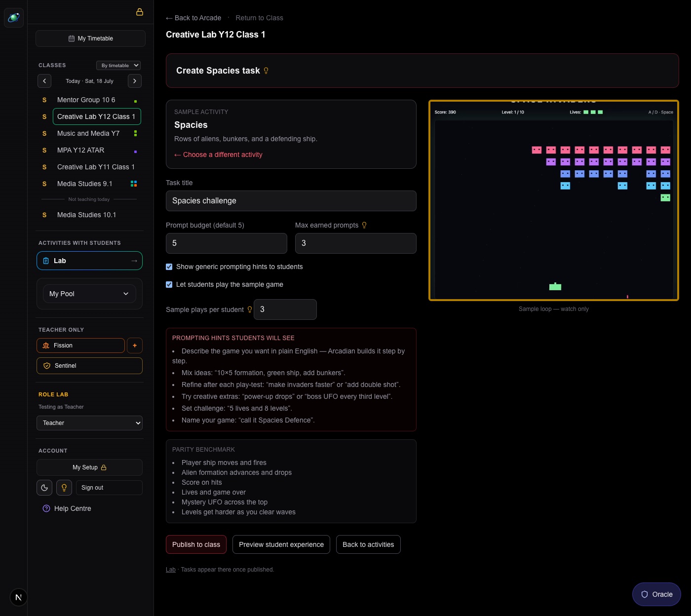Click the Lab clipboard icon
691x616 pixels.
46,261
